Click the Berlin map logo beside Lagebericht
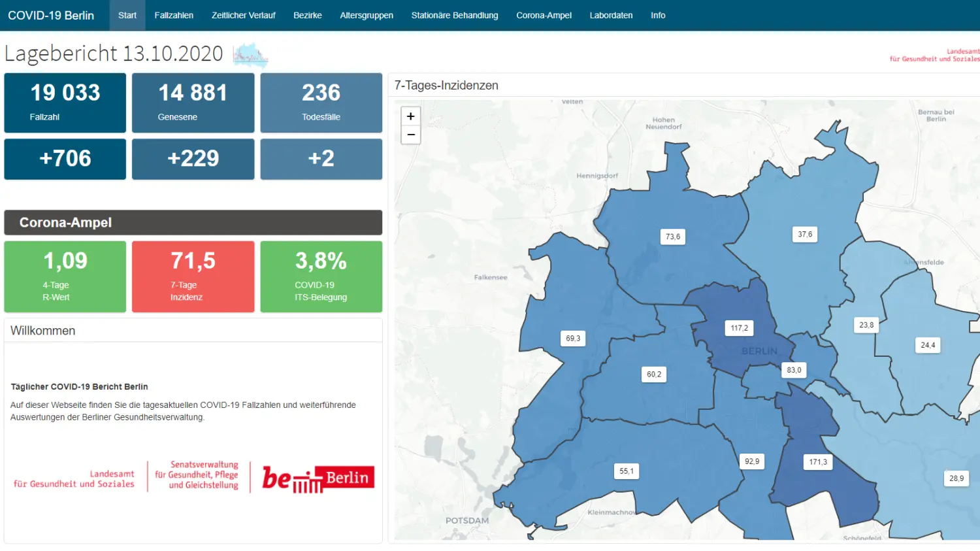This screenshot has height=551, width=980. point(250,55)
